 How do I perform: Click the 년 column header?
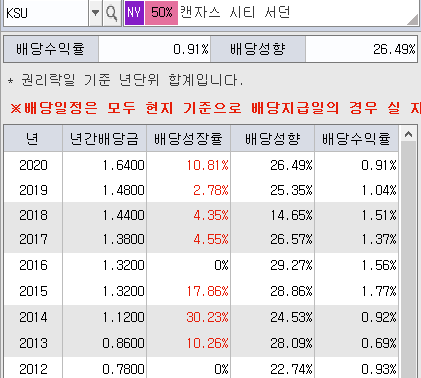click(33, 138)
